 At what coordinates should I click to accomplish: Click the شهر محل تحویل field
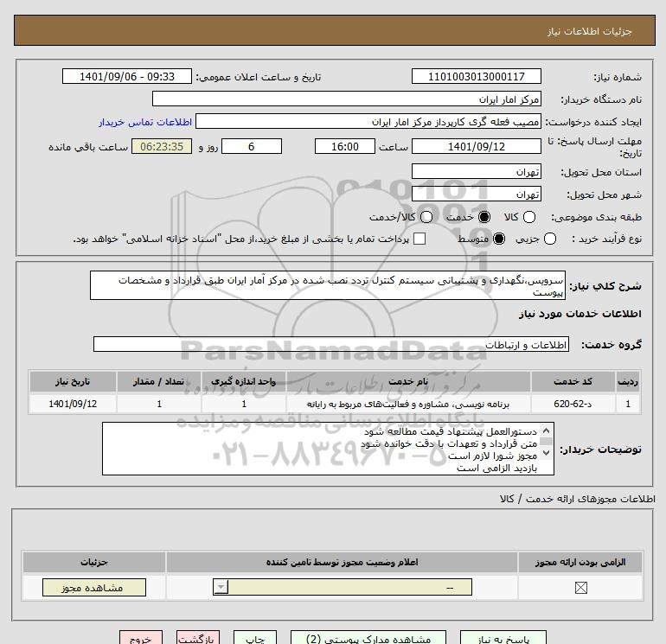(x=476, y=194)
